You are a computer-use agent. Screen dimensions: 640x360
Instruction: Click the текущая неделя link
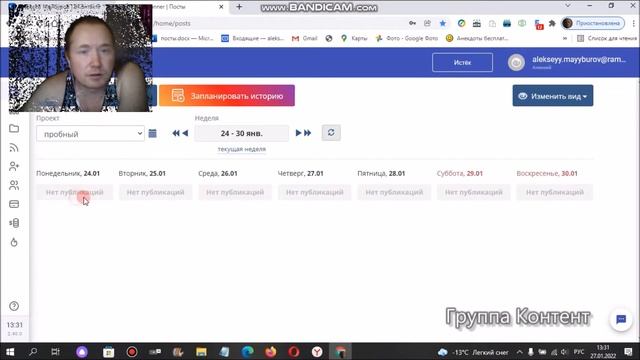[x=242, y=149]
